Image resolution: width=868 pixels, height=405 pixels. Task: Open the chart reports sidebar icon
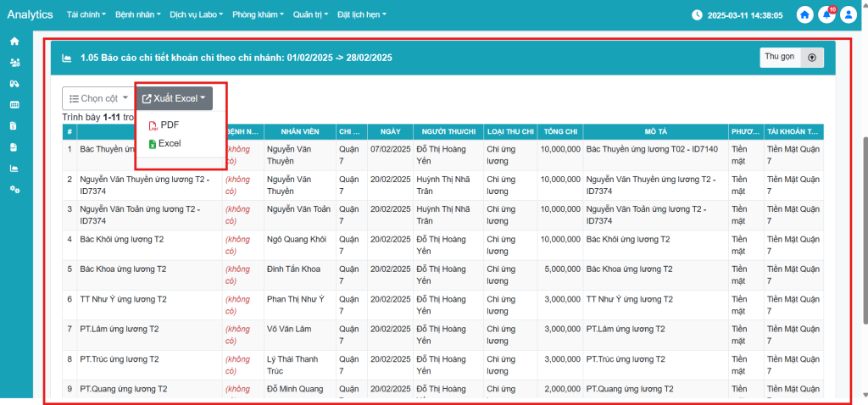(x=14, y=168)
